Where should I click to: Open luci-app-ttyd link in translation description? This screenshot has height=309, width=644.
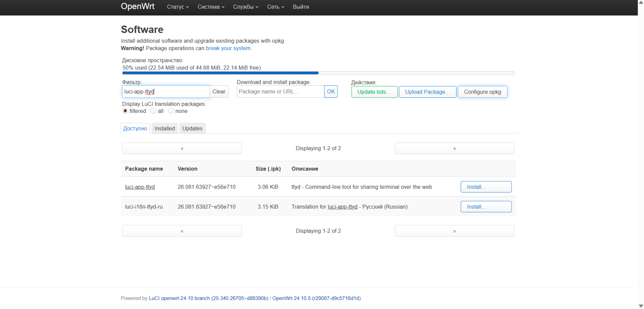click(x=343, y=207)
